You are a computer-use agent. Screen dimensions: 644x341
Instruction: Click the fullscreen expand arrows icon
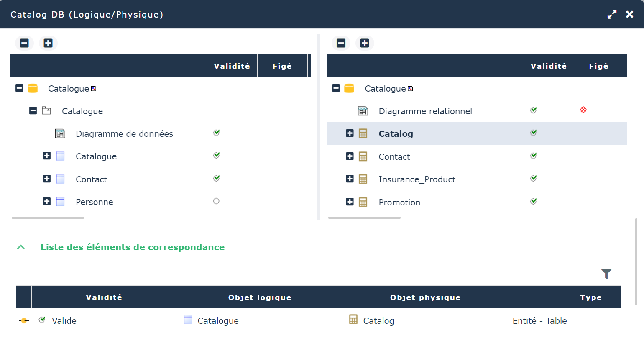click(612, 14)
